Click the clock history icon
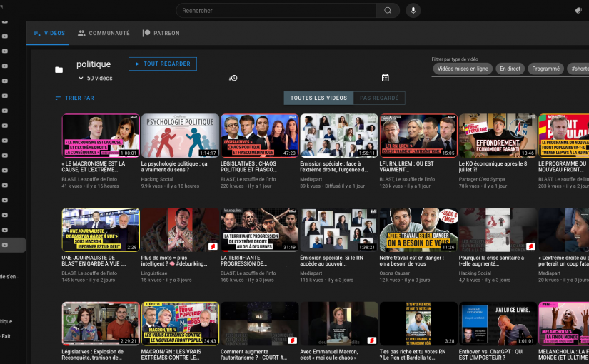The width and height of the screenshot is (589, 364). tap(233, 78)
